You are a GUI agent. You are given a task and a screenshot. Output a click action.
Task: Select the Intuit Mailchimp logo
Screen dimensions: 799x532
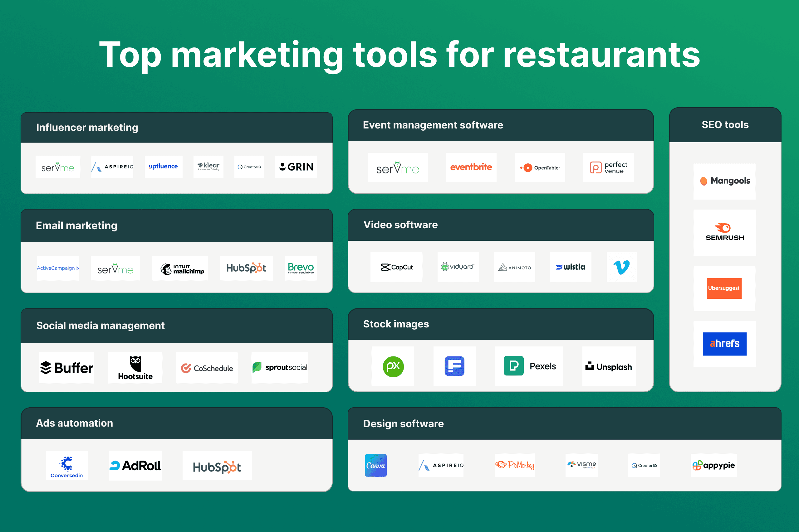[180, 268]
